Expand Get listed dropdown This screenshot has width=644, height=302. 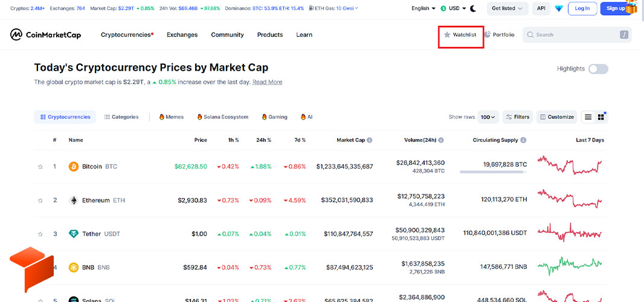point(507,8)
